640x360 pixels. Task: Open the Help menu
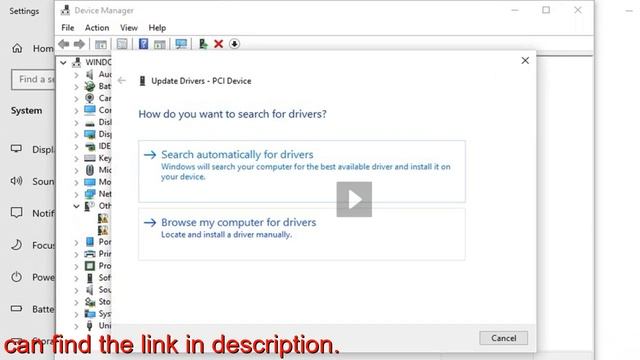click(157, 28)
